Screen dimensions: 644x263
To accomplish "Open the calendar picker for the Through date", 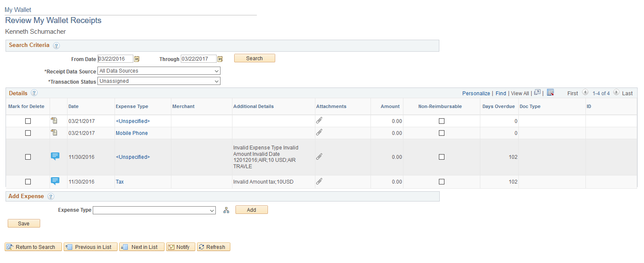I will pos(220,58).
